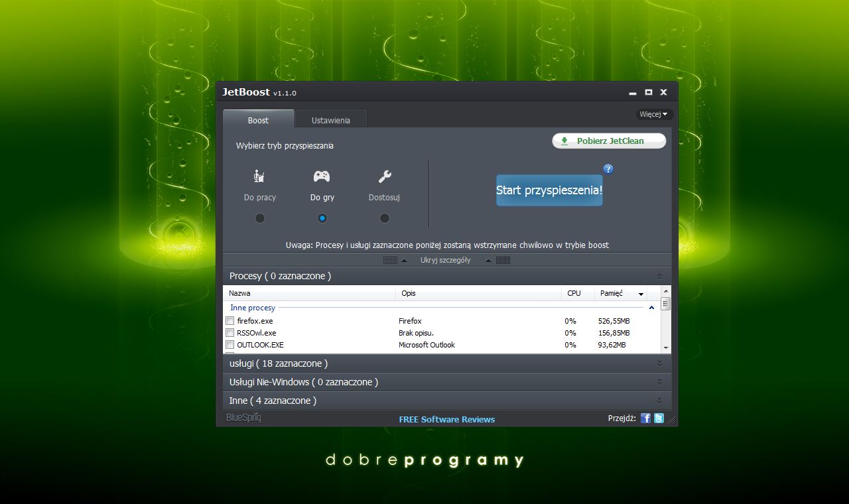Click the process list scrollbar thumb
Image resolution: width=849 pixels, height=504 pixels.
coord(666,304)
